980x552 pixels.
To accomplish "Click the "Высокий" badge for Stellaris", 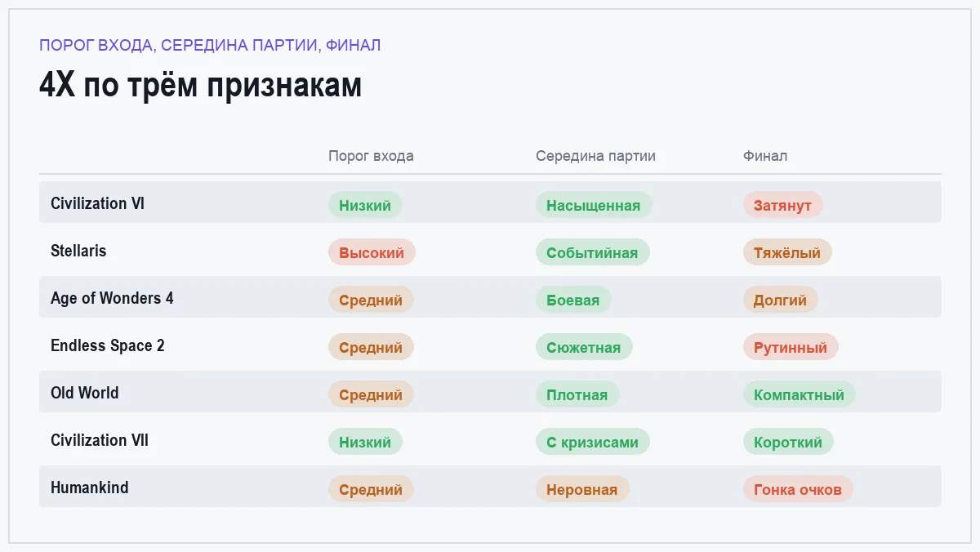I will point(372,252).
